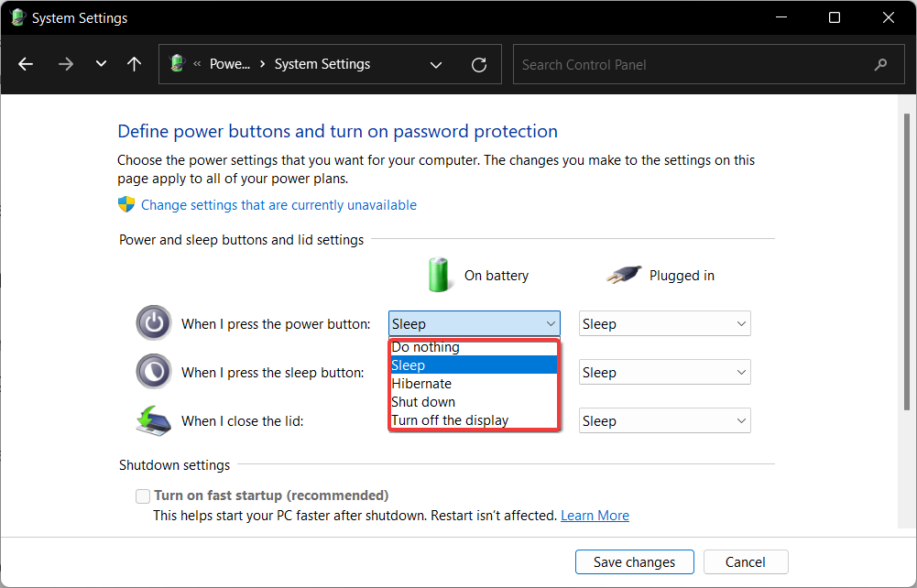Click the forward navigation arrow
Viewport: 917px width, 588px height.
pyautogui.click(x=66, y=64)
